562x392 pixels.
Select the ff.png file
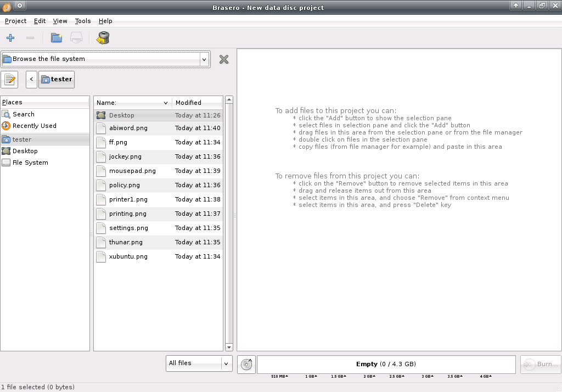(159, 142)
